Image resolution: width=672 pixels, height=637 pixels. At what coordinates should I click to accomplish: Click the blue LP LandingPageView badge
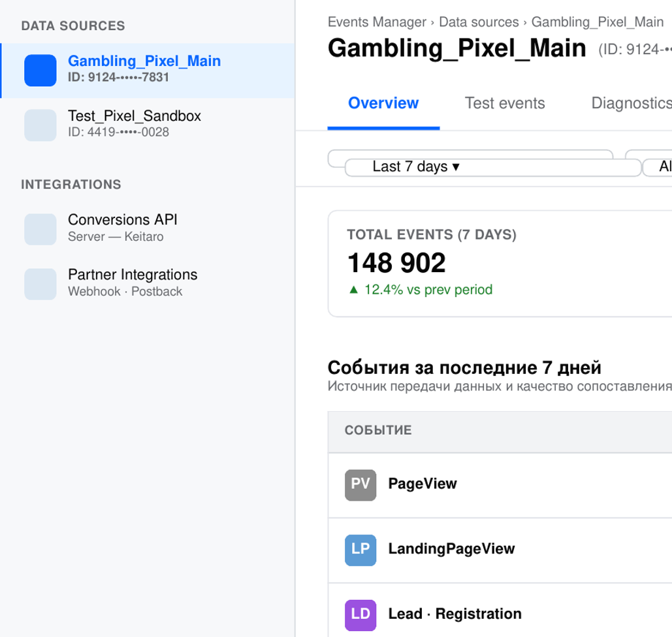pyautogui.click(x=360, y=550)
